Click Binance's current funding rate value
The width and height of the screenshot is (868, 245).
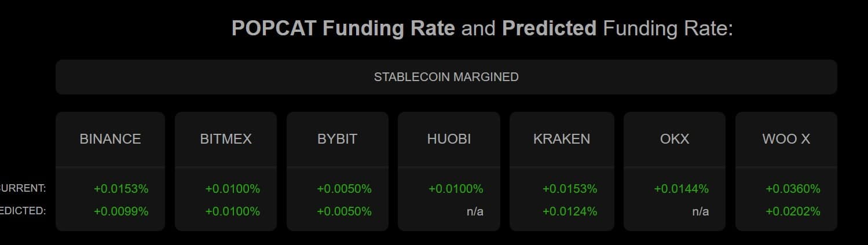tap(121, 189)
